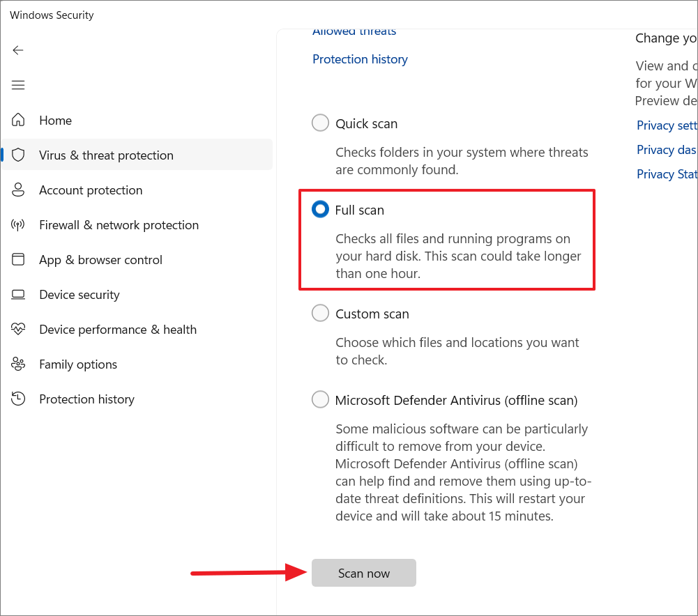
Task: View Protection history from the sidebar
Action: (x=86, y=399)
